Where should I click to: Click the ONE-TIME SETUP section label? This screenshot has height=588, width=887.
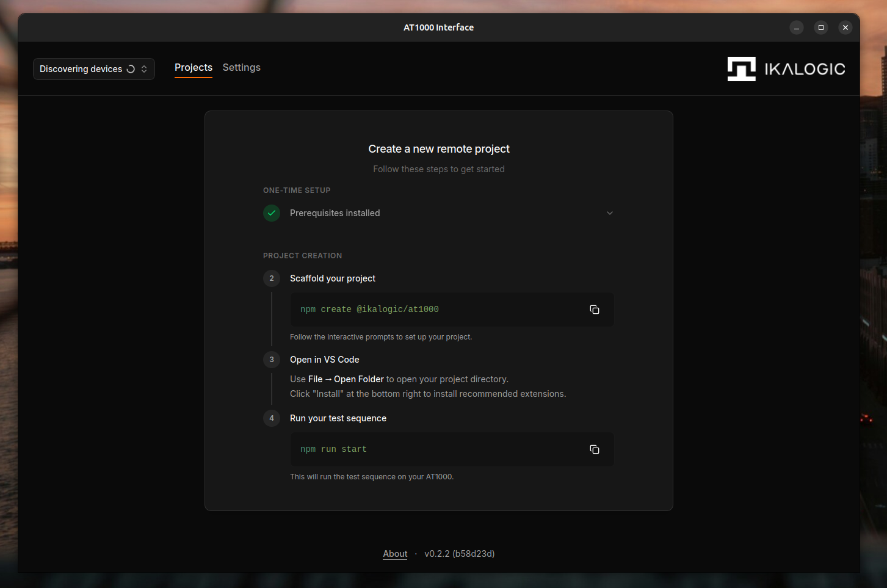297,191
